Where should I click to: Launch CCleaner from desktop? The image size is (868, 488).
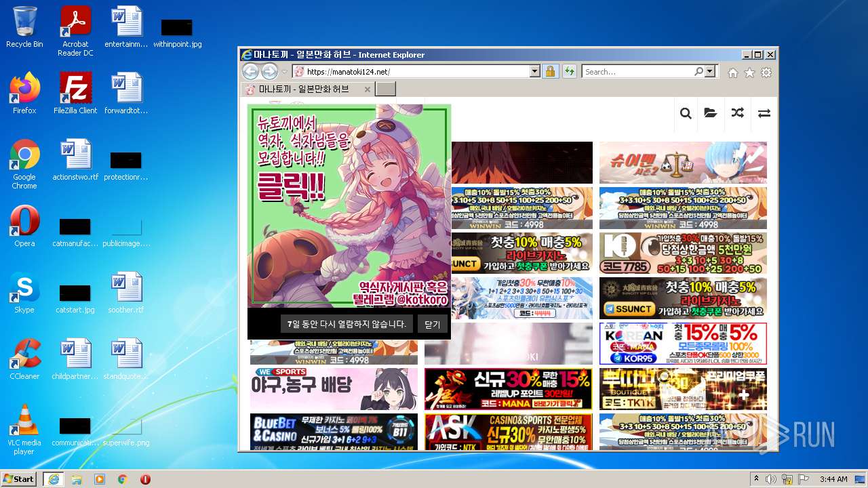click(x=24, y=359)
